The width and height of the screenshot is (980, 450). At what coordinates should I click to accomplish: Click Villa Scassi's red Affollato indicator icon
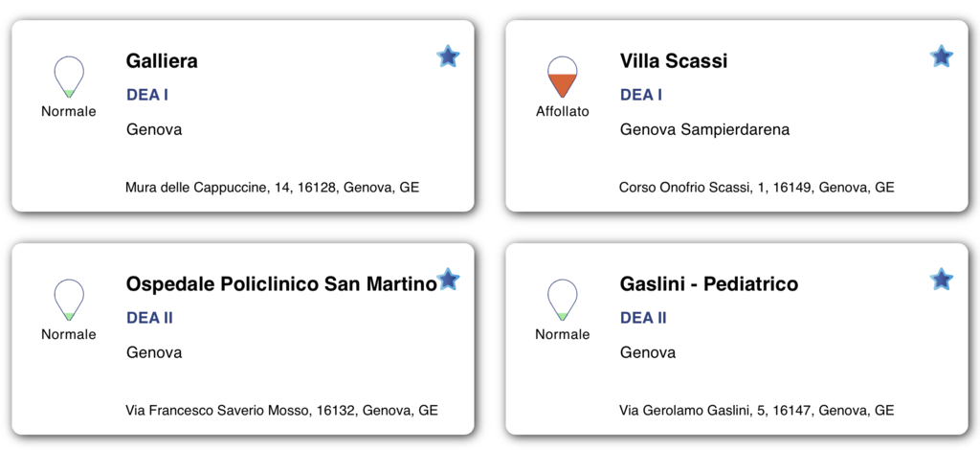pyautogui.click(x=563, y=77)
